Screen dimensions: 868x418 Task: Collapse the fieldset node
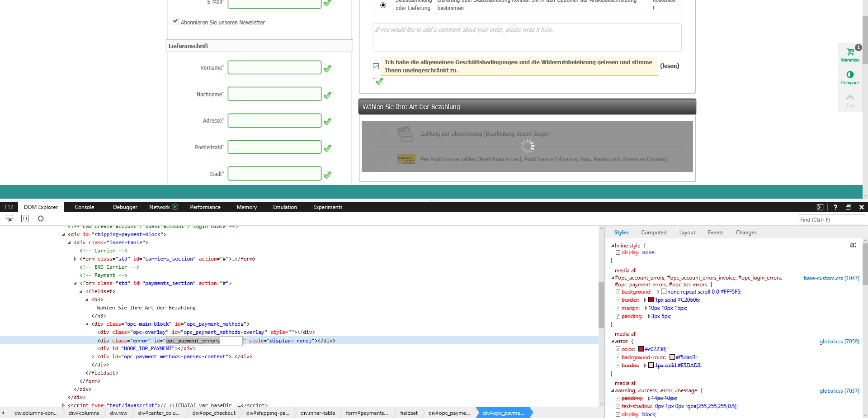(x=81, y=291)
